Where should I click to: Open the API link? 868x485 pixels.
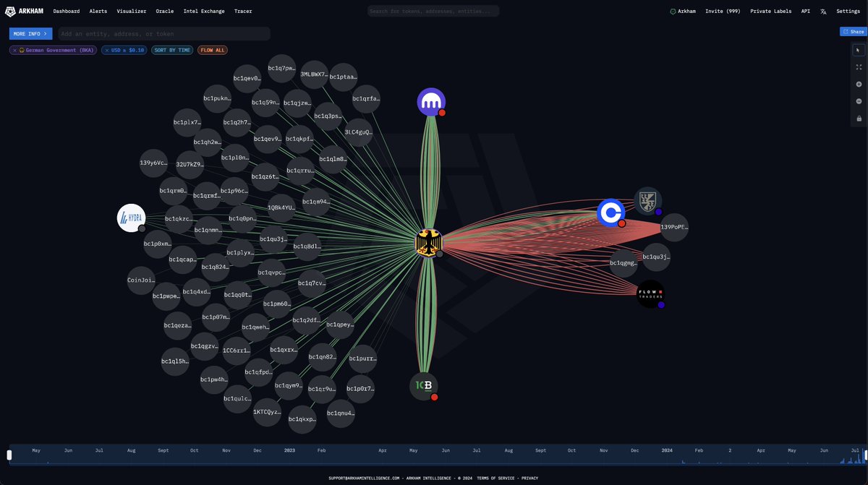click(x=806, y=12)
